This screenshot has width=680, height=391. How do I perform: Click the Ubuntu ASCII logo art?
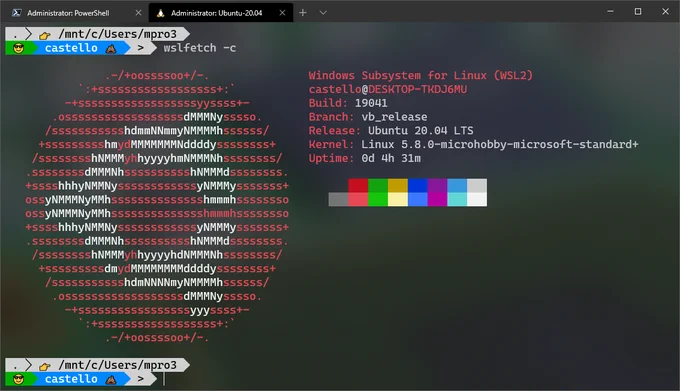pyautogui.click(x=157, y=206)
